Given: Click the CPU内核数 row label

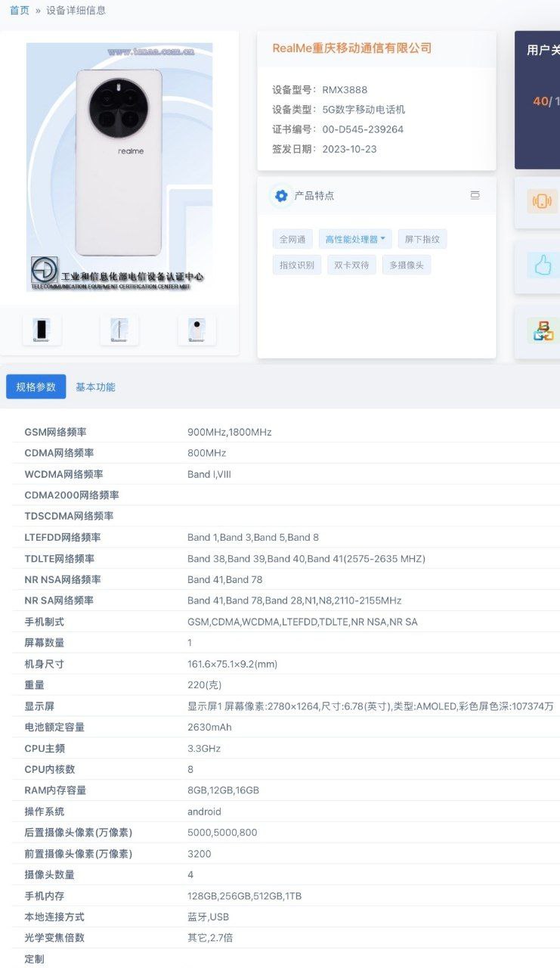Looking at the screenshot, I should tap(50, 769).
